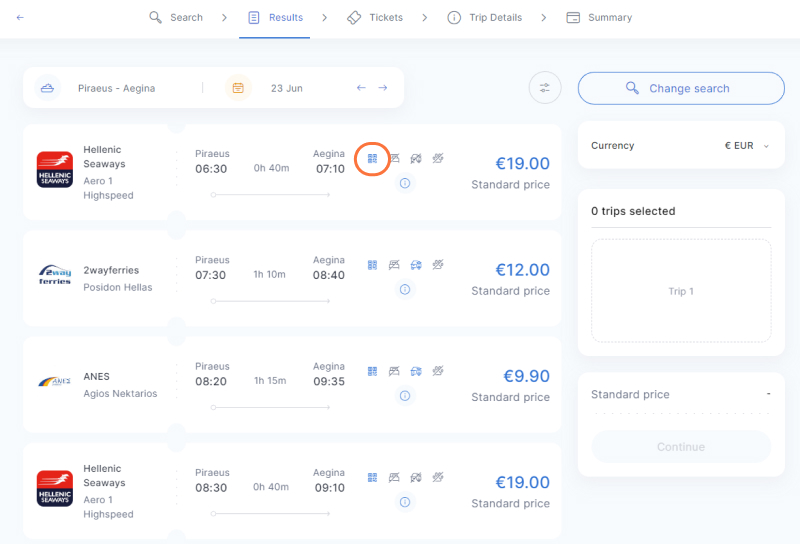
Task: Go to the previous day from 23 Jun
Action: (x=361, y=88)
